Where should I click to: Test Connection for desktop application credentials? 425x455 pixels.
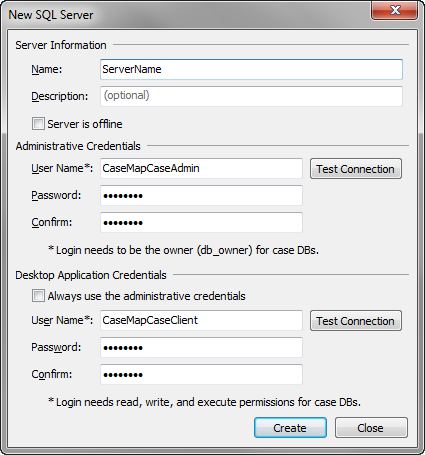pos(356,321)
